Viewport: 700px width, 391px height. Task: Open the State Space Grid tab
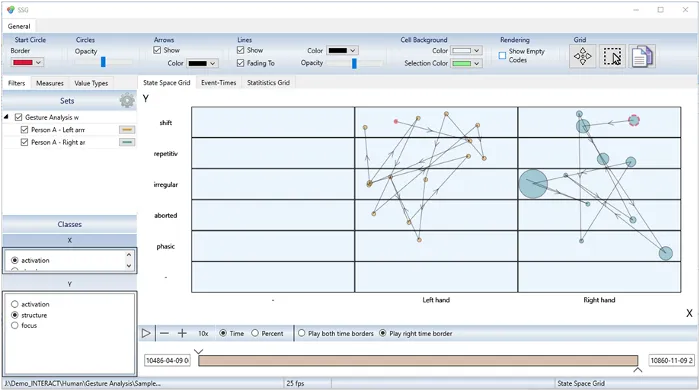167,83
